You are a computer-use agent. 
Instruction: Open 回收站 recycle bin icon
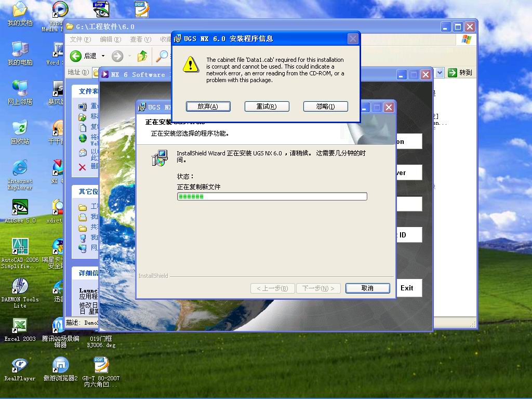pyautogui.click(x=20, y=132)
